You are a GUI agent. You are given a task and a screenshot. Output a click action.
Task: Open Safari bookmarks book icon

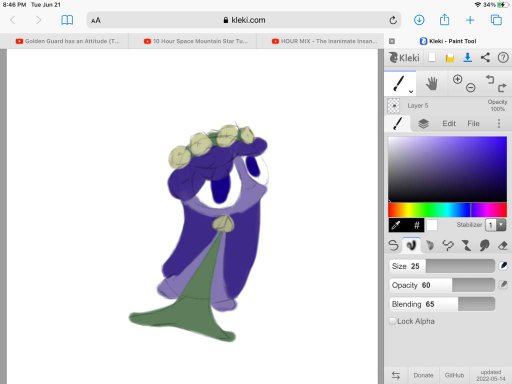click(67, 20)
